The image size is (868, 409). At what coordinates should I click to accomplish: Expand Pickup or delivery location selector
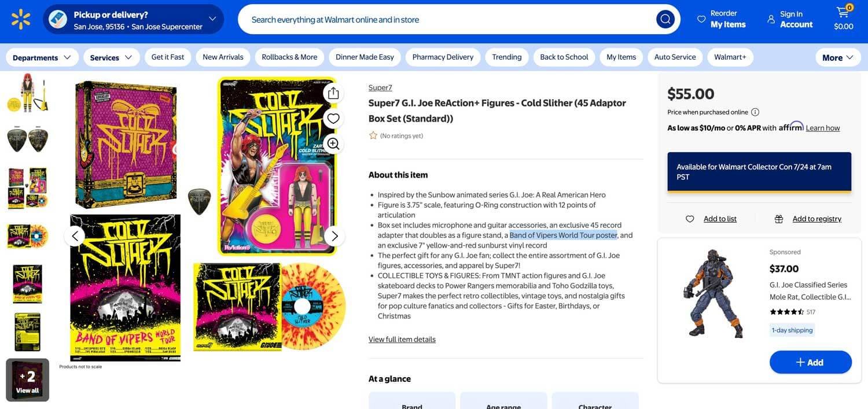134,20
